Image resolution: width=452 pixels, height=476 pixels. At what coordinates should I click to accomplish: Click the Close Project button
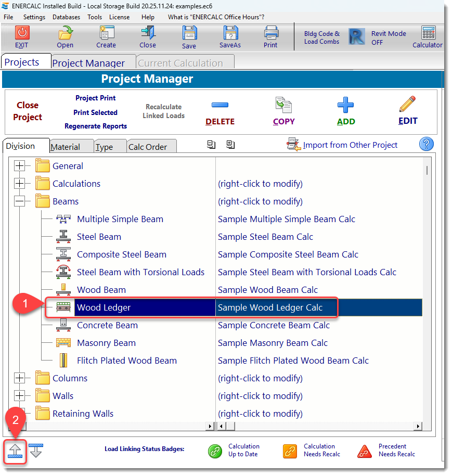pyautogui.click(x=27, y=111)
